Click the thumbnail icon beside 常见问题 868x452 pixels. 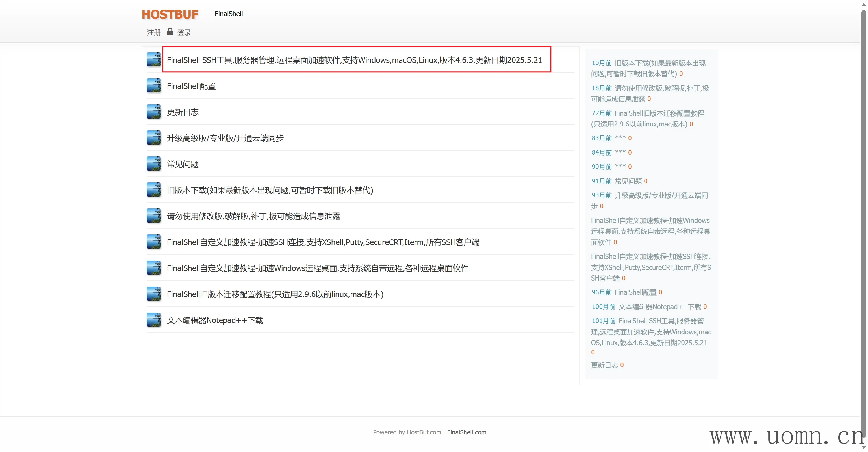(x=154, y=163)
